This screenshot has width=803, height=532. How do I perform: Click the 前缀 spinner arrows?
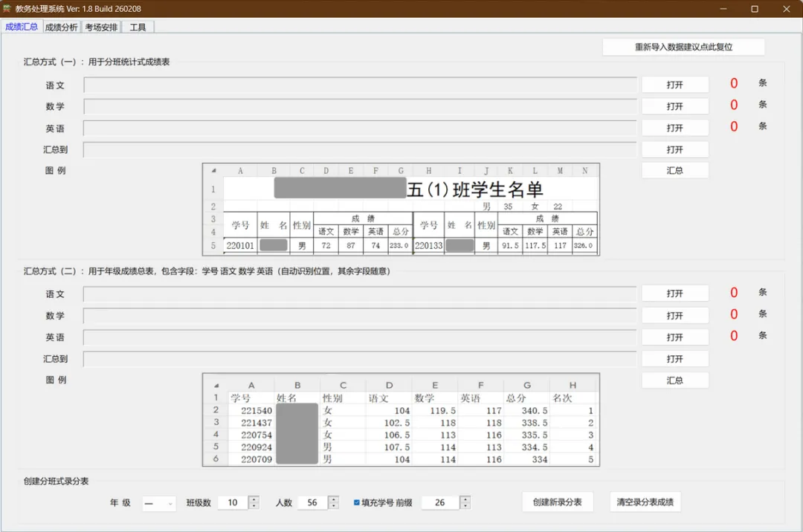point(465,503)
